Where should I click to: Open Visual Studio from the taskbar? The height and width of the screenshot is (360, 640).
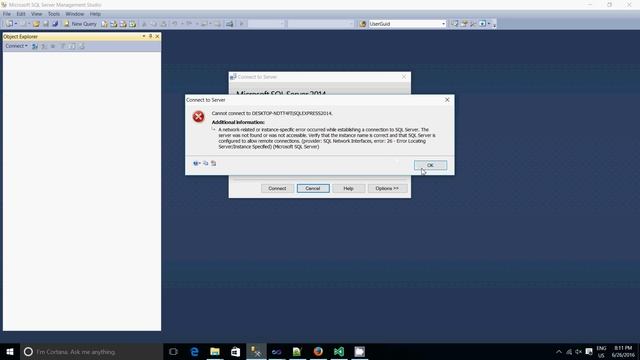pyautogui.click(x=339, y=351)
